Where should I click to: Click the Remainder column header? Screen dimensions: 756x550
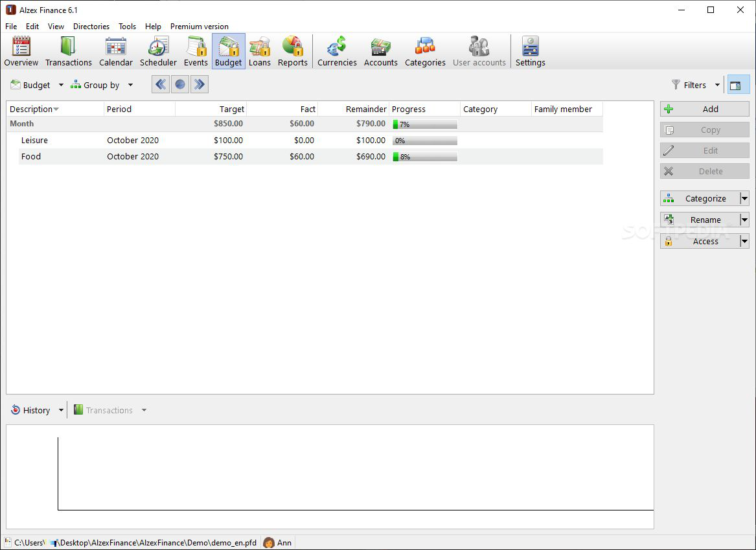tap(354, 109)
